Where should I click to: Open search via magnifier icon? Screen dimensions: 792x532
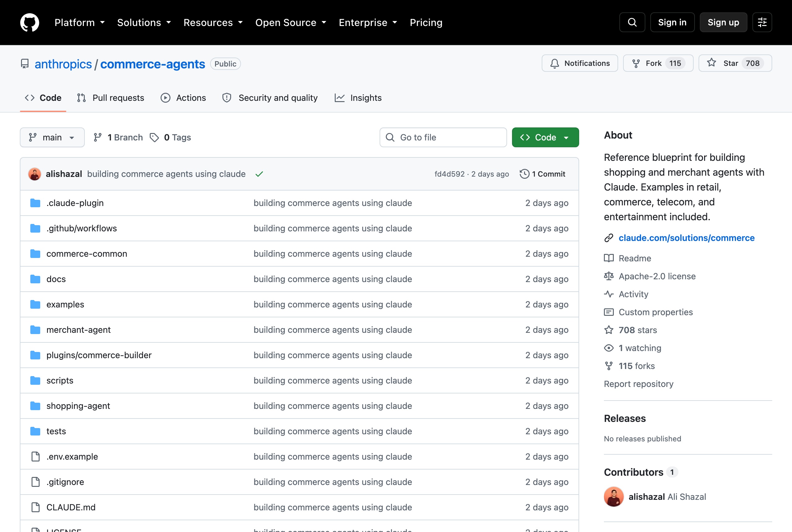(x=632, y=22)
